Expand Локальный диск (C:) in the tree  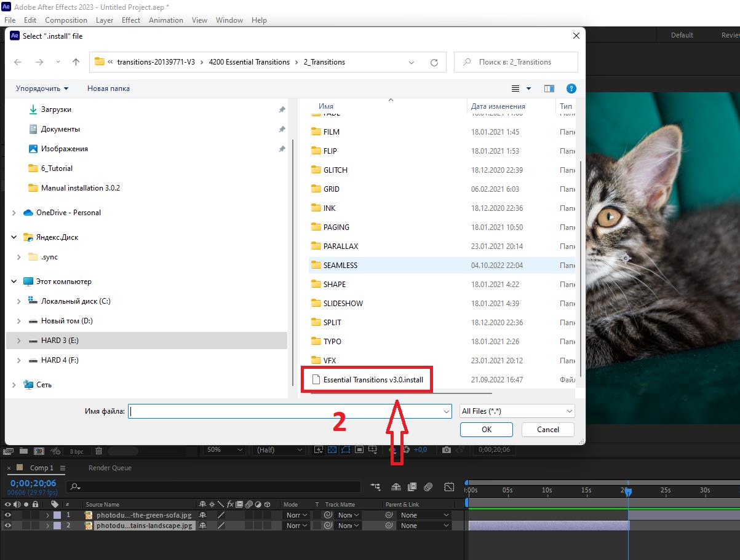click(19, 301)
